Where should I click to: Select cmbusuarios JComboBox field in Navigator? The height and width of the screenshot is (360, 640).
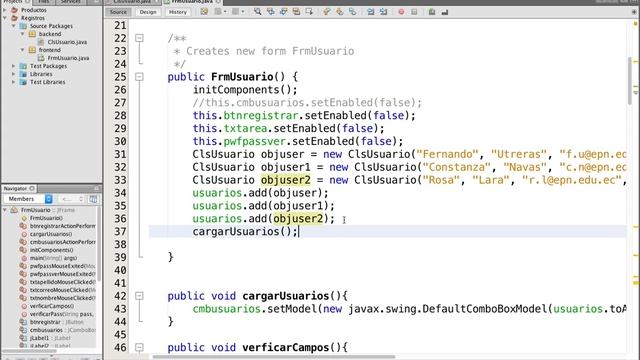[62, 330]
